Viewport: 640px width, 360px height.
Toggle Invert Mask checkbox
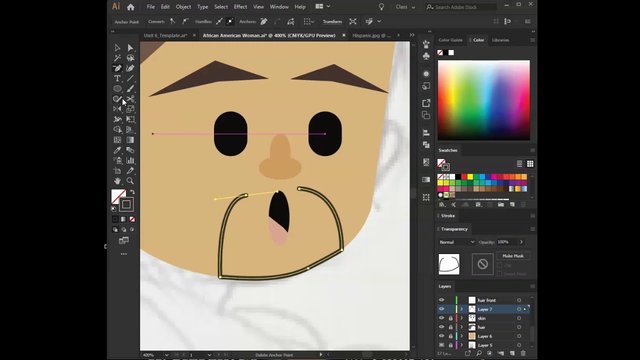pos(500,274)
